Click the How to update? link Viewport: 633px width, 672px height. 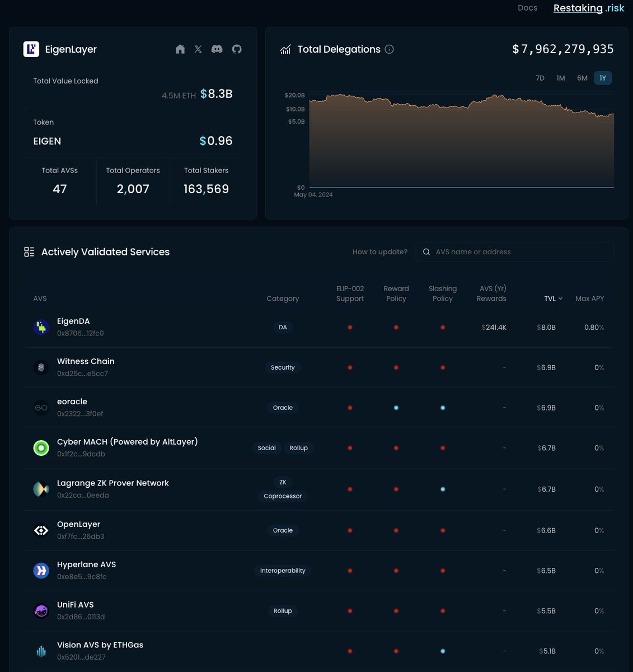380,252
